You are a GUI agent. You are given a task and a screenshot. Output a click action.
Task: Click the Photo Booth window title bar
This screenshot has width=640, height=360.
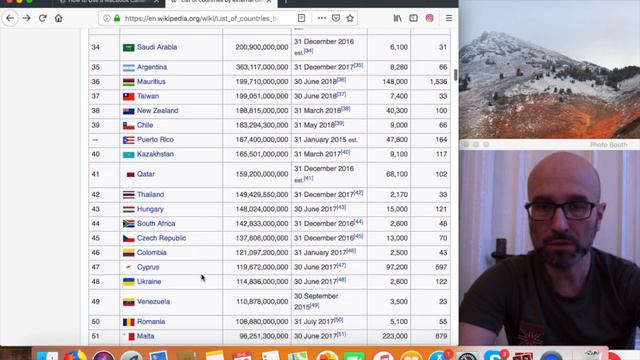(549, 144)
